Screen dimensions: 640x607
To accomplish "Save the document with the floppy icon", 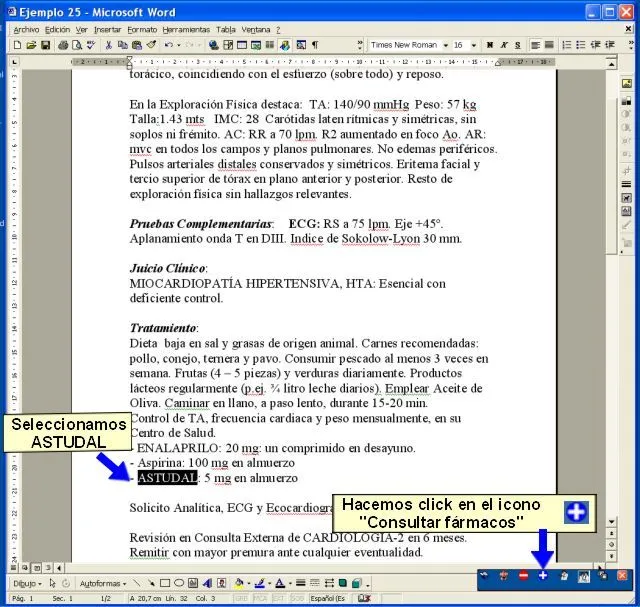I will click(x=45, y=45).
